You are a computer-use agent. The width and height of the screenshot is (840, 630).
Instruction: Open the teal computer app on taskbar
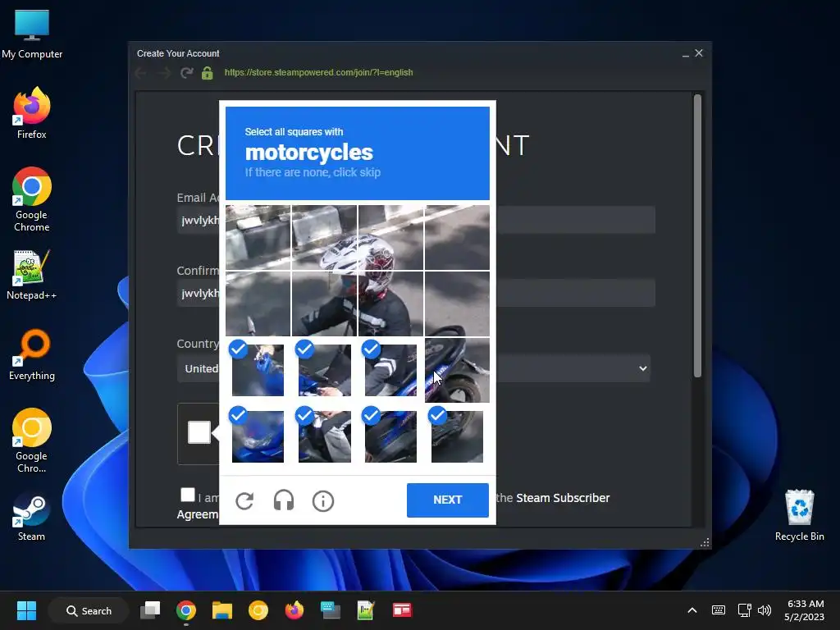[330, 610]
